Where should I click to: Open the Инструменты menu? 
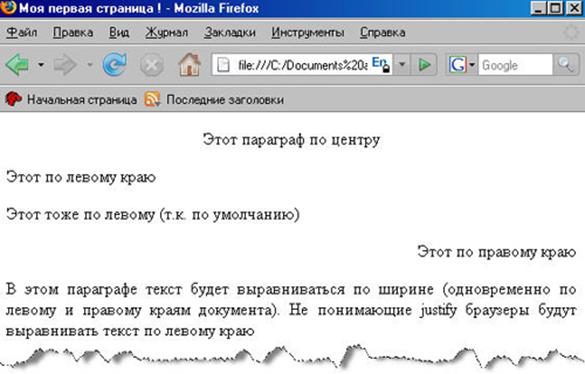(308, 32)
